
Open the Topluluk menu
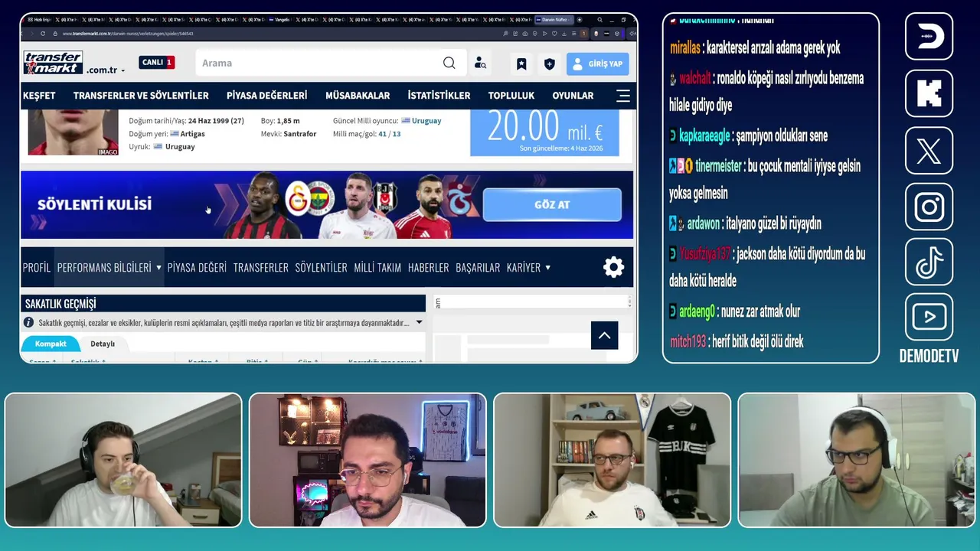pos(511,96)
